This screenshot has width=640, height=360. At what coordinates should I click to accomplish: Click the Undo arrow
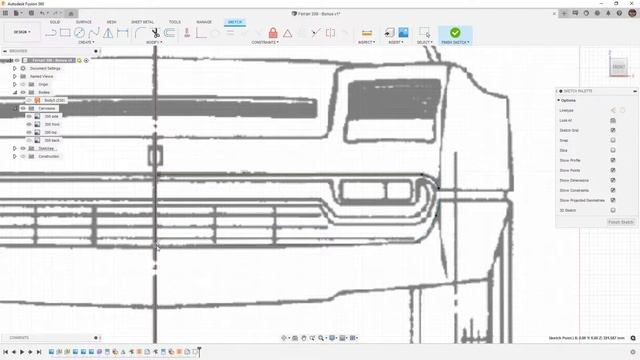coord(42,13)
